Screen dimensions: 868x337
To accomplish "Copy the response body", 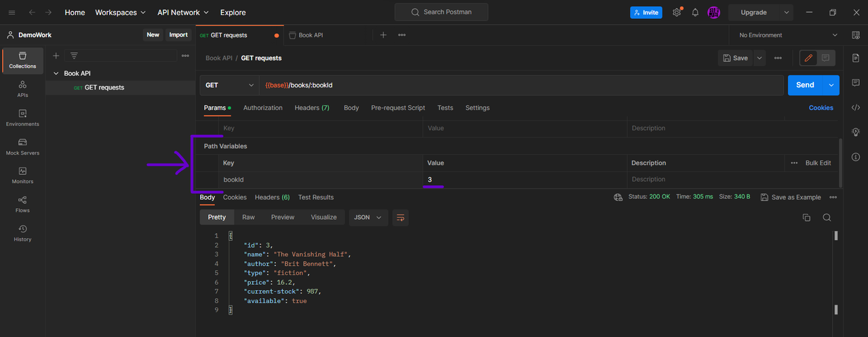I will pyautogui.click(x=806, y=218).
